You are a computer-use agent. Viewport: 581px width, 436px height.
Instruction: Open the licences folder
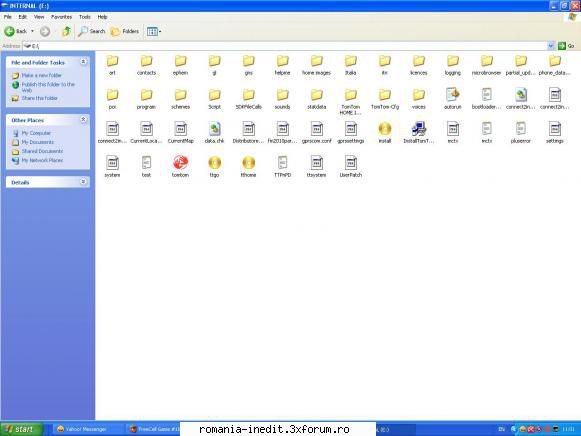[419, 65]
